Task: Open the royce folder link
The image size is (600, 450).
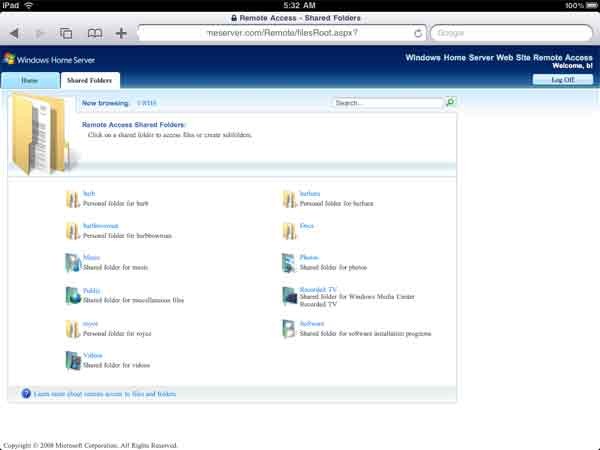Action: (90, 324)
